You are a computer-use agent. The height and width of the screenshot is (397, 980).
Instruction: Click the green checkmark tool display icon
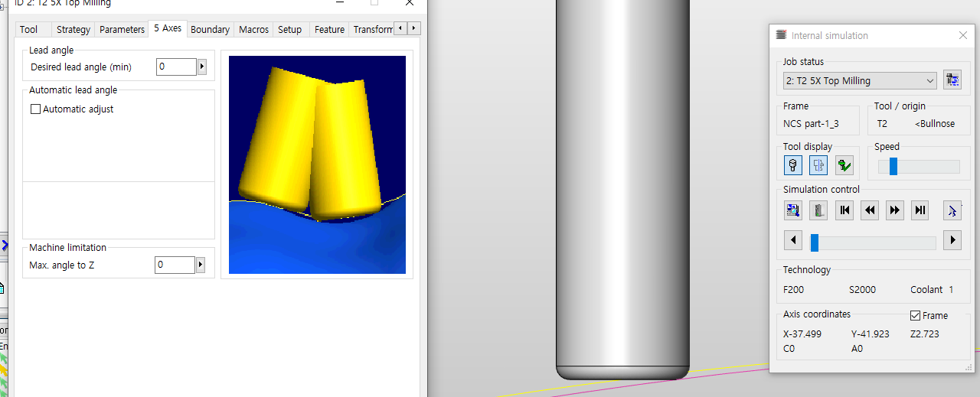844,164
